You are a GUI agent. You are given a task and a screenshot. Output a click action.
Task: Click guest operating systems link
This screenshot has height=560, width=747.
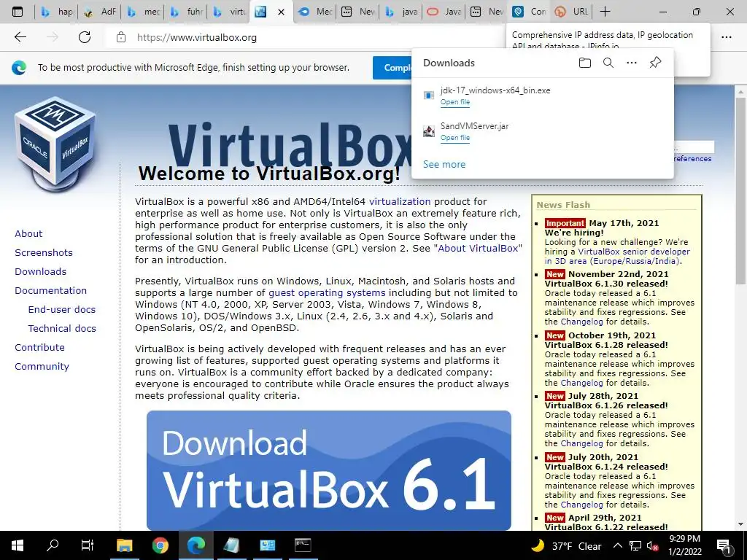(x=327, y=293)
